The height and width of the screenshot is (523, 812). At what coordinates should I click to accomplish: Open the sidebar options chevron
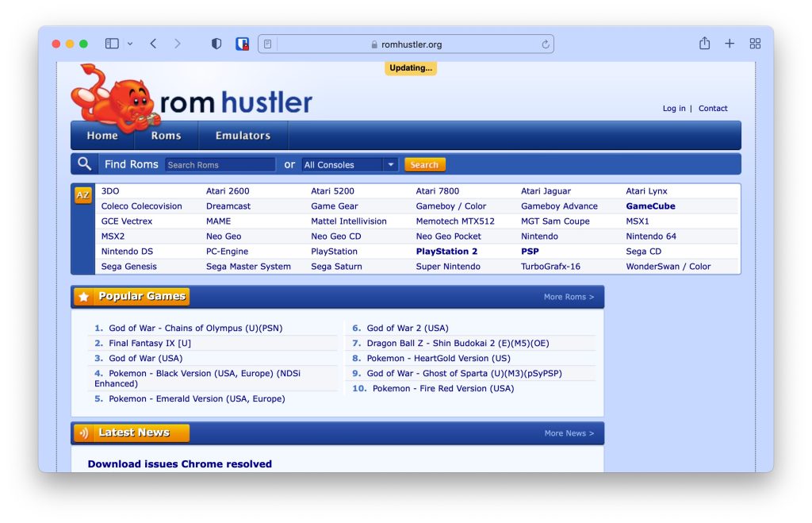tap(130, 44)
